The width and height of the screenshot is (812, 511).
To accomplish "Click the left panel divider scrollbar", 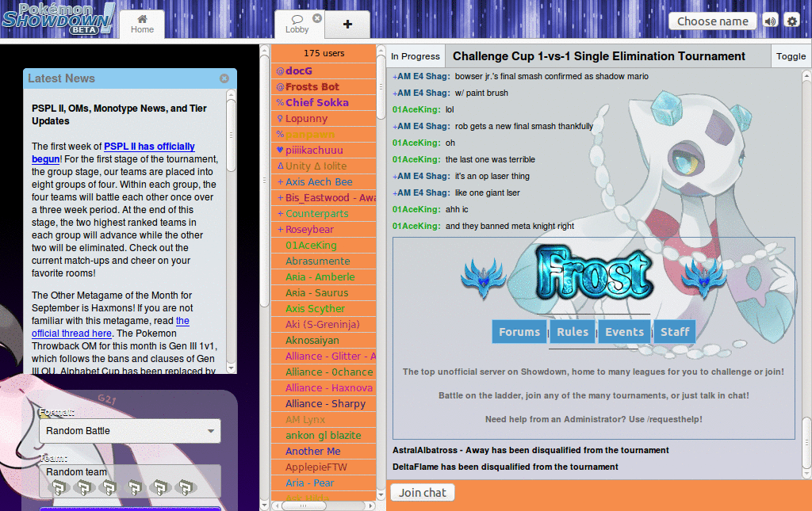I will [264, 181].
